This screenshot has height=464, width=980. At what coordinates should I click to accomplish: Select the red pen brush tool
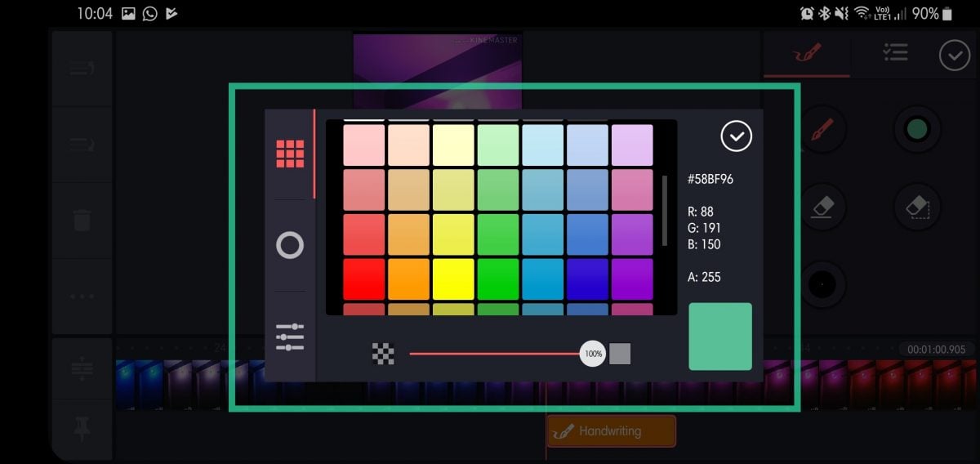click(x=822, y=129)
